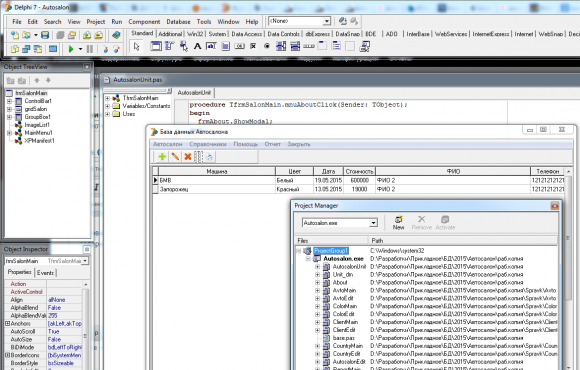Viewport: 580px width, 370px height.
Task: Expand the AutosalonUnit file node
Action: pos(317,266)
